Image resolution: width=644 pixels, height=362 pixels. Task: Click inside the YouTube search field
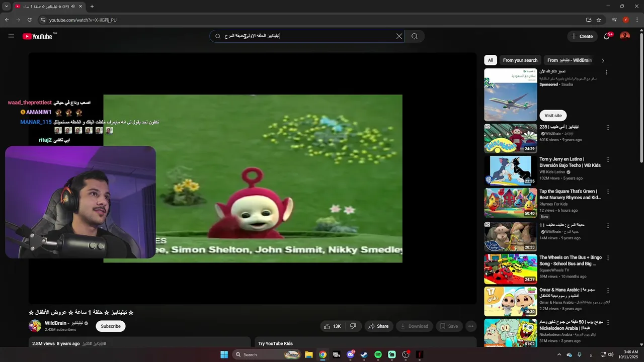(307, 36)
